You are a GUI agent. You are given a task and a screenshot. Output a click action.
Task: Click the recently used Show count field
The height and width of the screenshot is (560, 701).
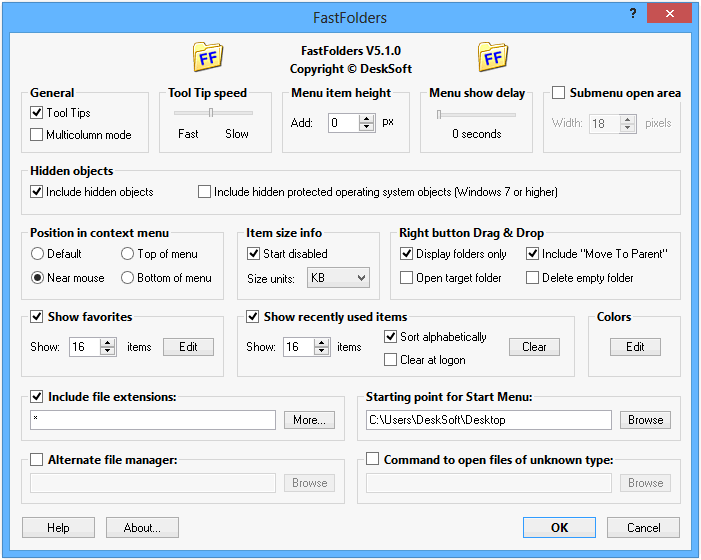click(x=299, y=347)
